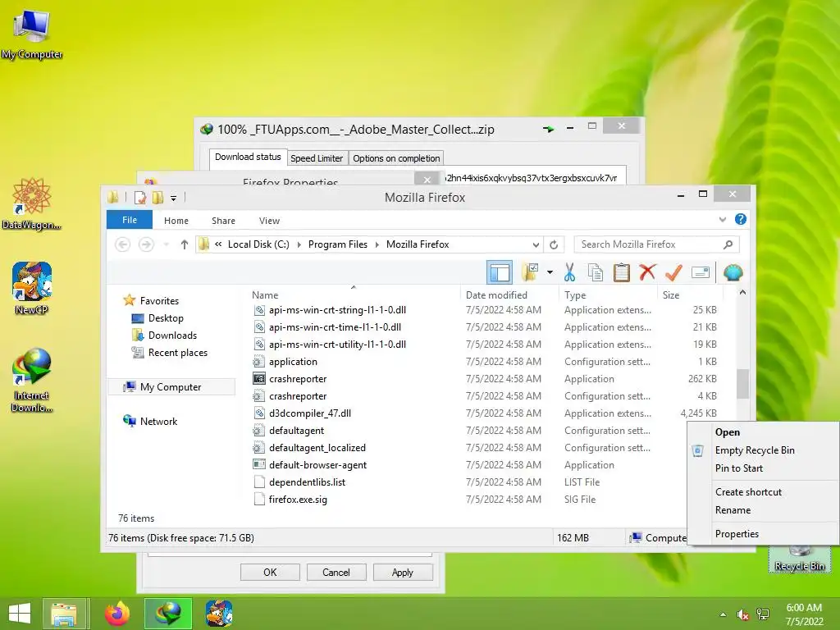This screenshot has width=840, height=630.
Task: Expand the ribbon with the chevron
Action: tap(723, 219)
